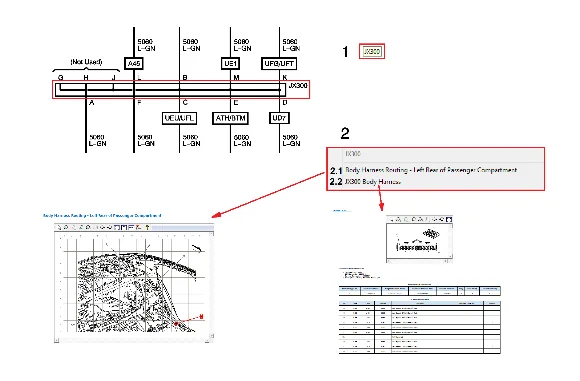Select the pointer tool in JX300 harness viewer toolbar
580x381 pixels.
pyautogui.click(x=391, y=219)
